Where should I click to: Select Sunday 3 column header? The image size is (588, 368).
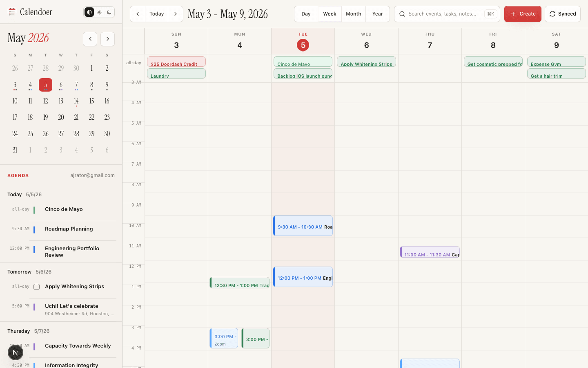pos(176,41)
